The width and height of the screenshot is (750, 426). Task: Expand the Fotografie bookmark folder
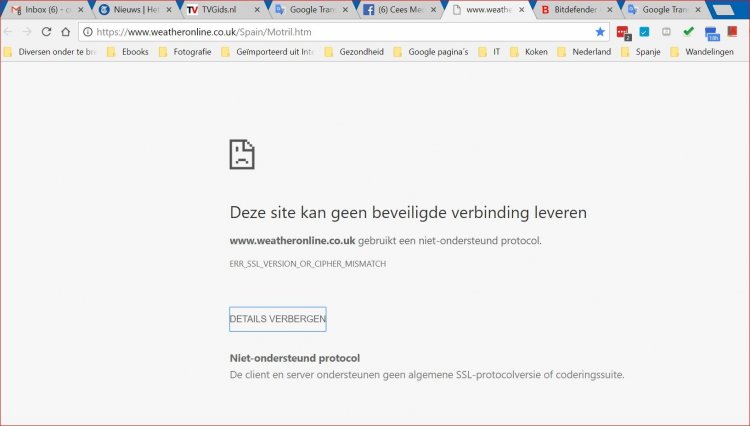pos(183,52)
